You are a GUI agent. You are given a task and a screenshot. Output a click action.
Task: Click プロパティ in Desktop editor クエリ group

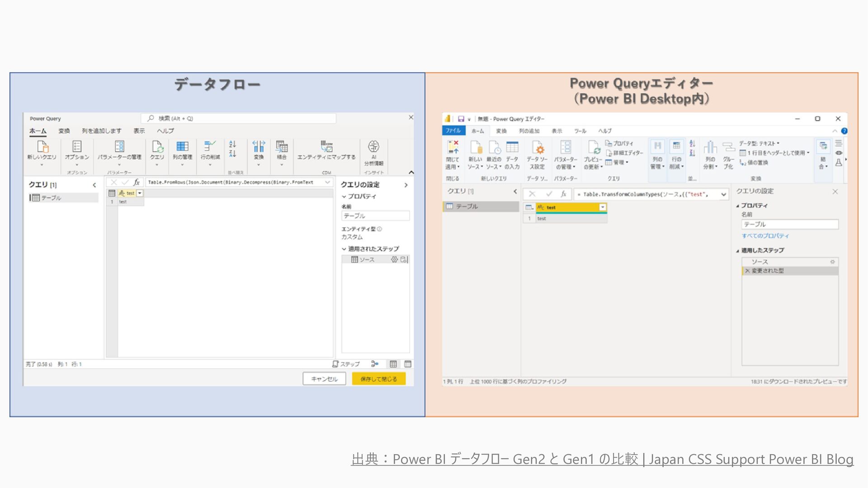tap(619, 143)
